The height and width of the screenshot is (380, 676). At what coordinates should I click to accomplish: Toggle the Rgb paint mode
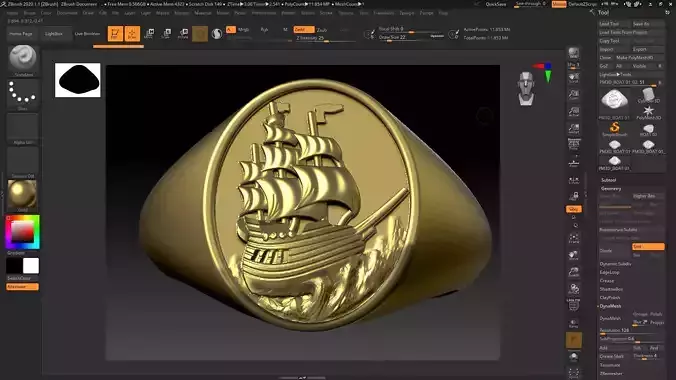click(264, 29)
